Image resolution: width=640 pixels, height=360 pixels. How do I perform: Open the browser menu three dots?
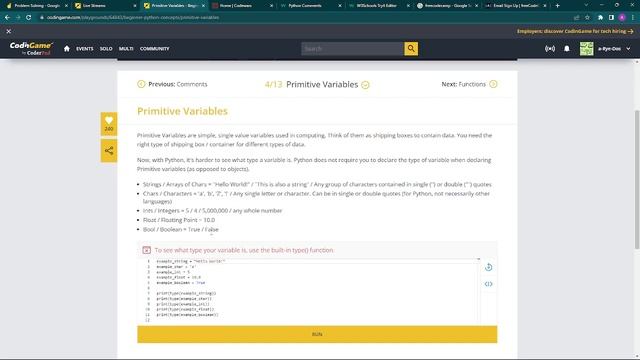[633, 18]
